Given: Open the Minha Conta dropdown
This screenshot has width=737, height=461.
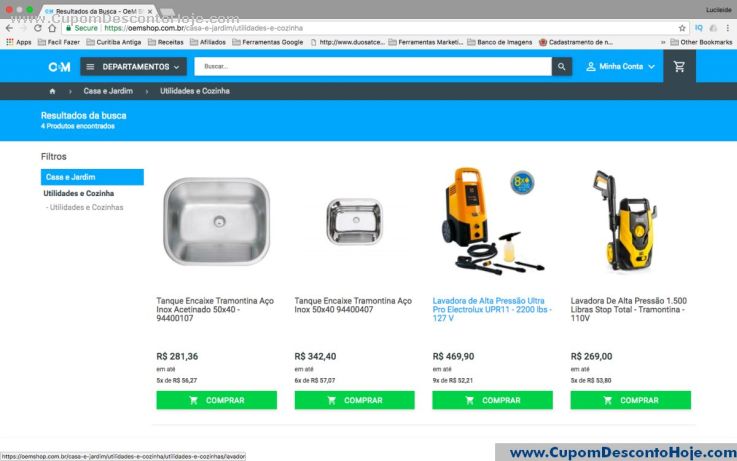Looking at the screenshot, I should (x=620, y=67).
